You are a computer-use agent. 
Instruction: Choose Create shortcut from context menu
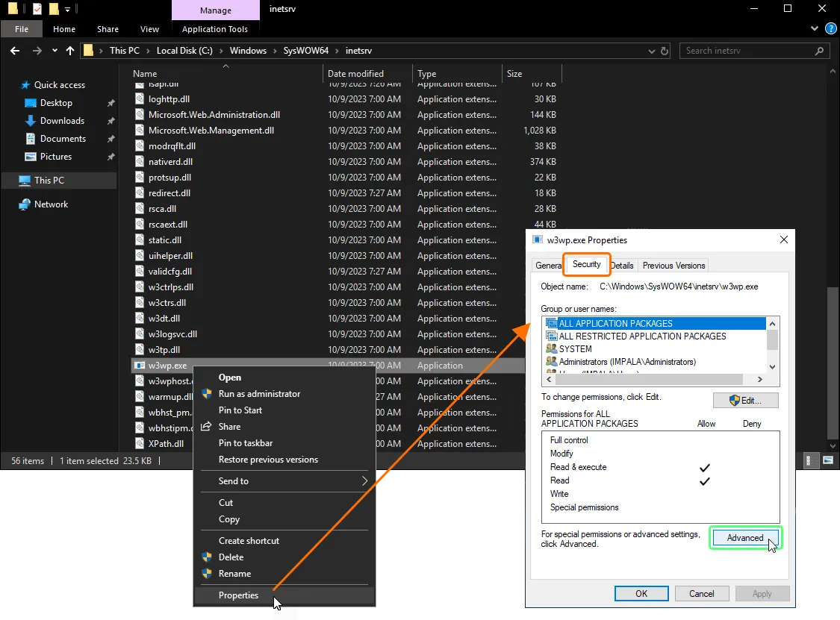(284, 541)
